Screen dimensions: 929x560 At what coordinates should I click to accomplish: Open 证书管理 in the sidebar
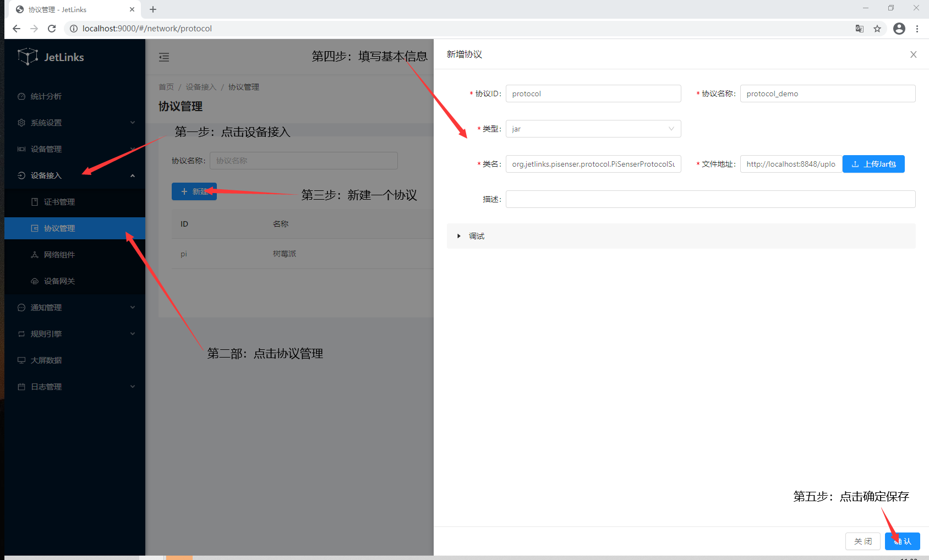(x=59, y=202)
